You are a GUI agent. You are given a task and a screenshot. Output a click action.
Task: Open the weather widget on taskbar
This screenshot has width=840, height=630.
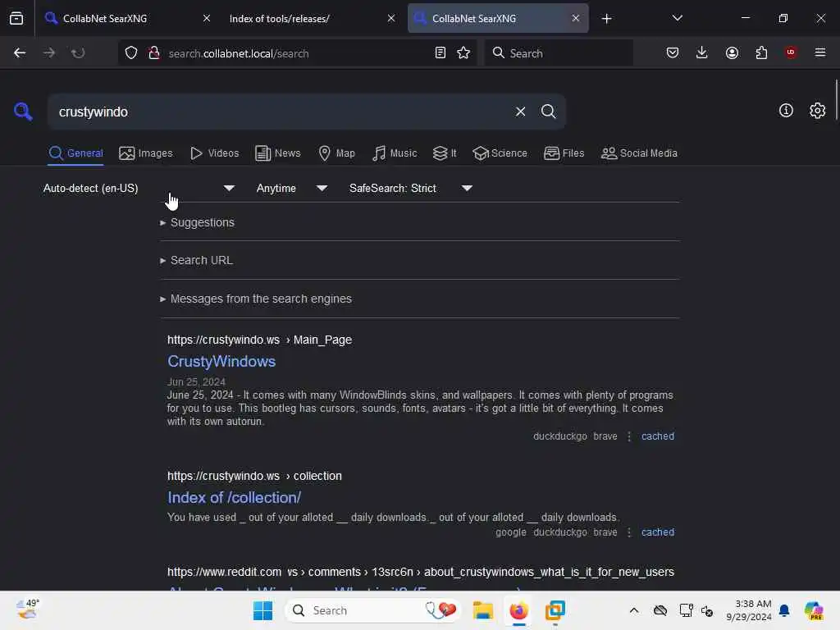27,609
